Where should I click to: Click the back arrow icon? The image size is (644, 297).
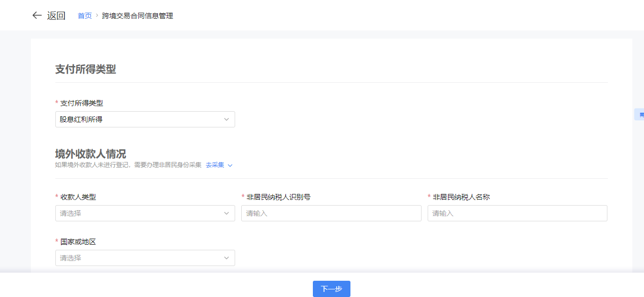[x=37, y=15]
